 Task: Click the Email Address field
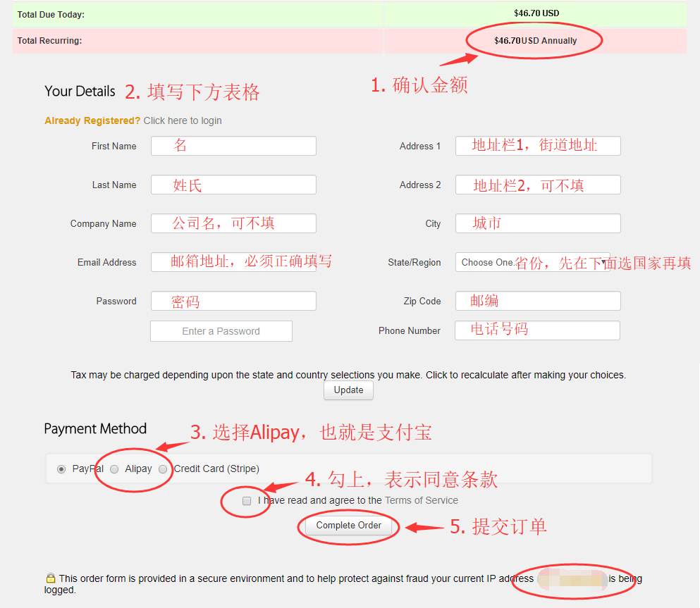[233, 262]
